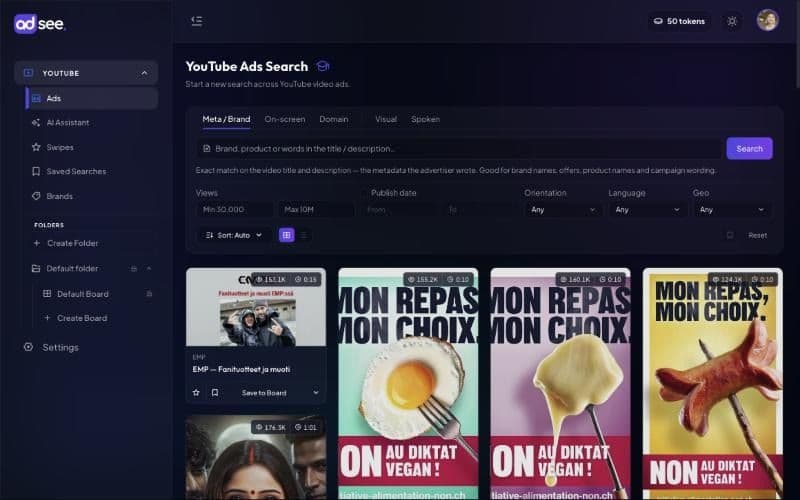Switch to the Domain tab
This screenshot has height=500, width=800.
click(334, 119)
